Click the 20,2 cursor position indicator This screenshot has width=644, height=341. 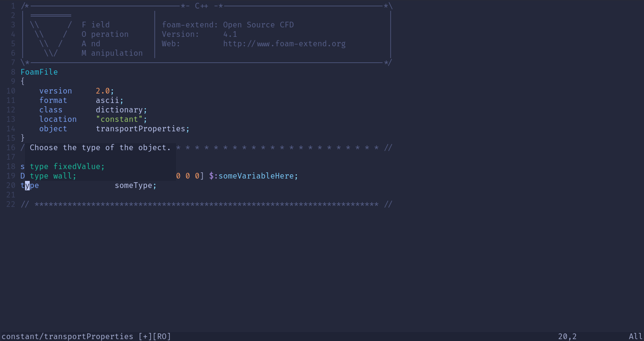tap(567, 336)
